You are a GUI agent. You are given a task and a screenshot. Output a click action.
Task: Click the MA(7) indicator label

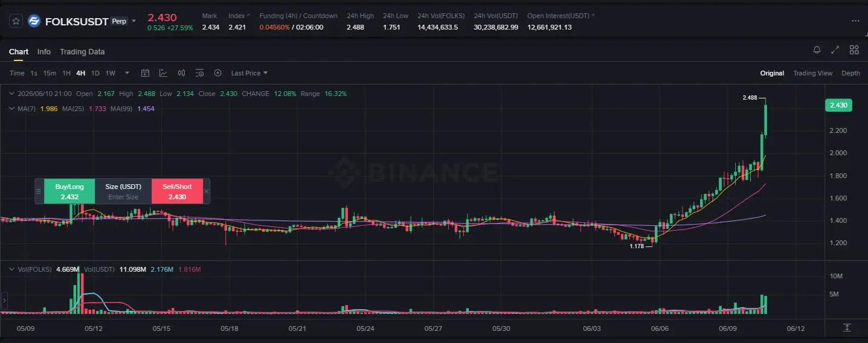[26, 108]
